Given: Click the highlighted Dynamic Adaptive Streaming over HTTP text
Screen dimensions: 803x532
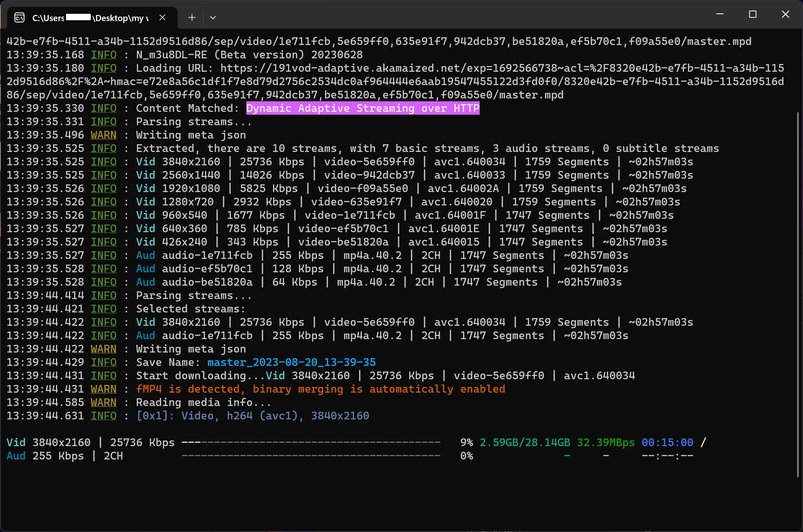Looking at the screenshot, I should tap(363, 108).
